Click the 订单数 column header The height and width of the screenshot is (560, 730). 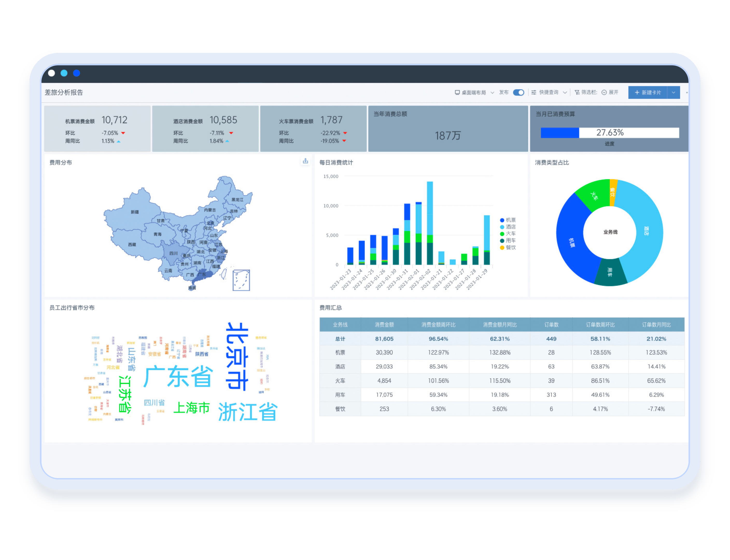(551, 324)
